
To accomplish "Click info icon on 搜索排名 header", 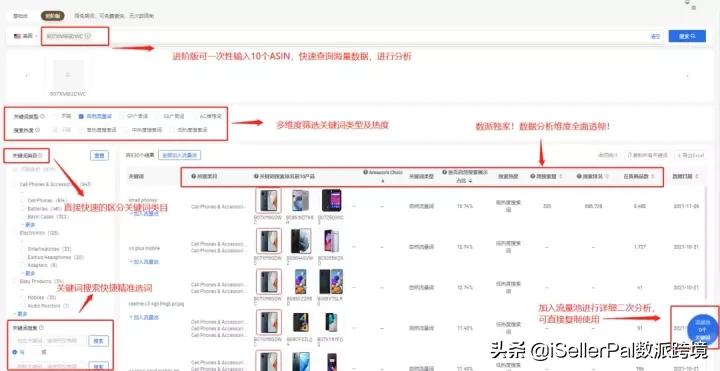I will [x=579, y=176].
